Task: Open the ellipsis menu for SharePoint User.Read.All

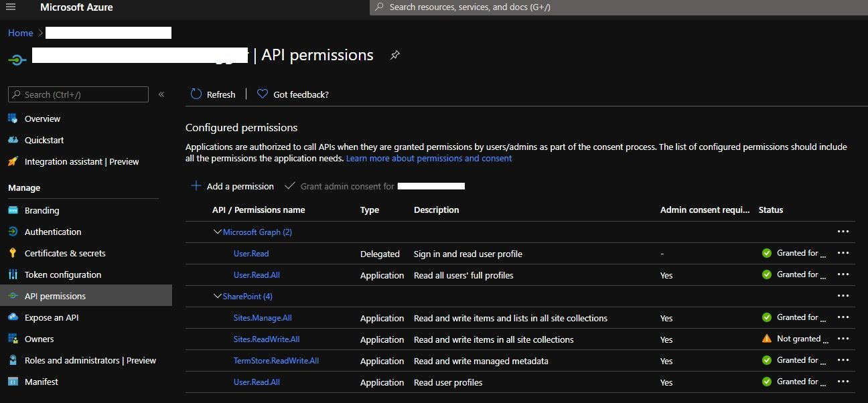Action: pos(843,382)
